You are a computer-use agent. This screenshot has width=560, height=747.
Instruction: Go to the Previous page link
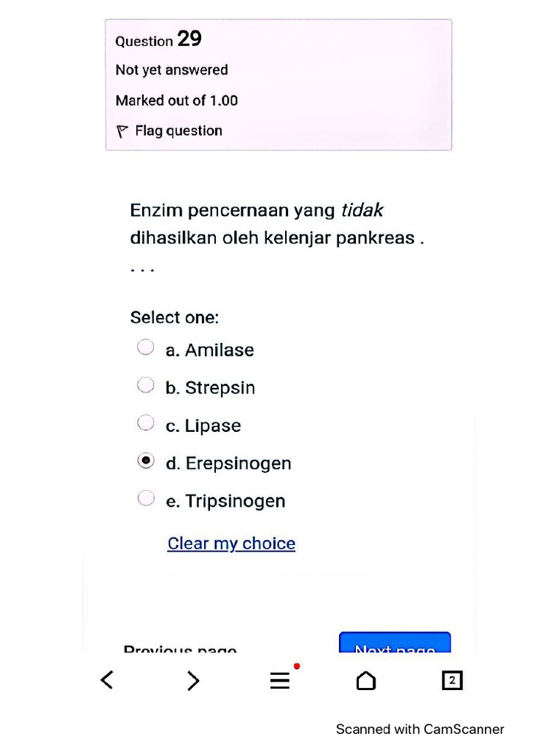coord(180,649)
